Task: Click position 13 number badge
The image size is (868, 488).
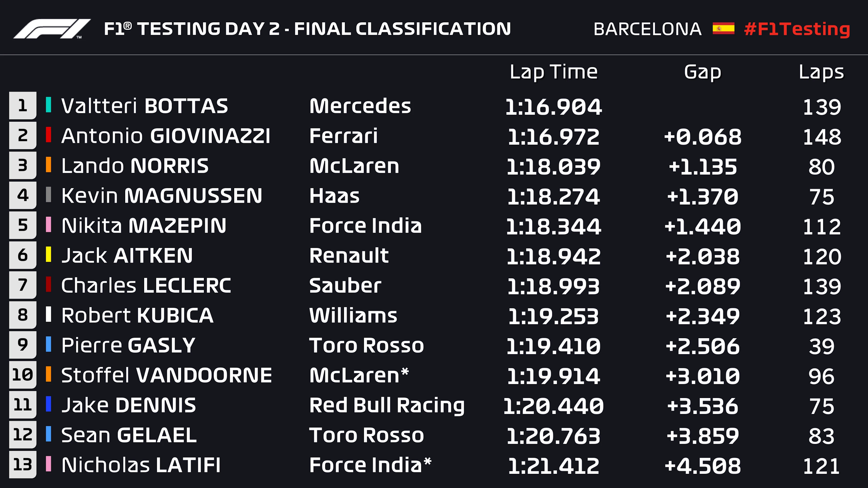Action: tap(23, 464)
